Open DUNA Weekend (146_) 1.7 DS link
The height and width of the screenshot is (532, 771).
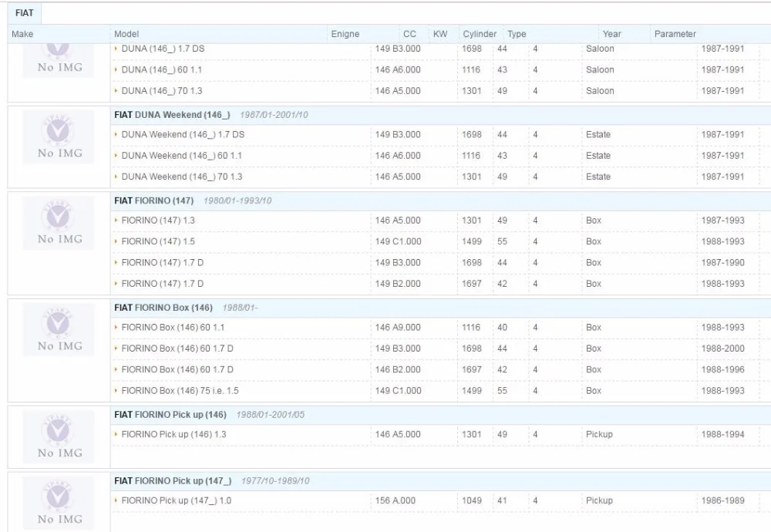(x=183, y=134)
